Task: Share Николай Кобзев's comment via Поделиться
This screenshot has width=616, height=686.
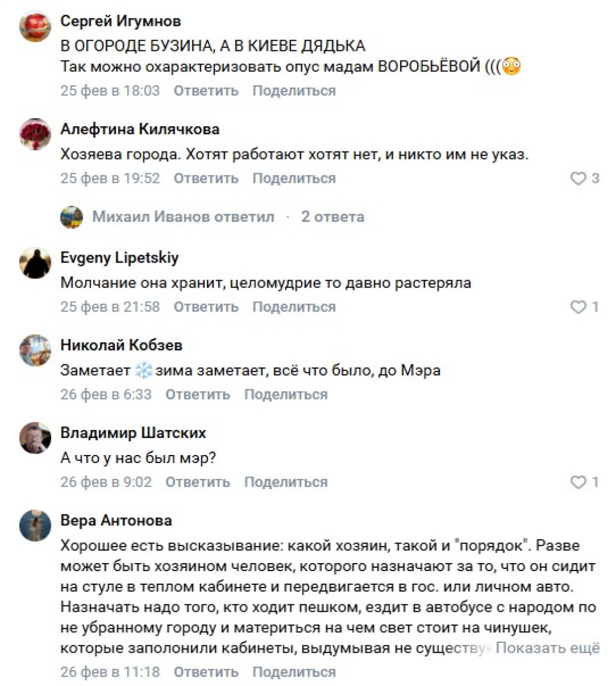Action: [286, 394]
